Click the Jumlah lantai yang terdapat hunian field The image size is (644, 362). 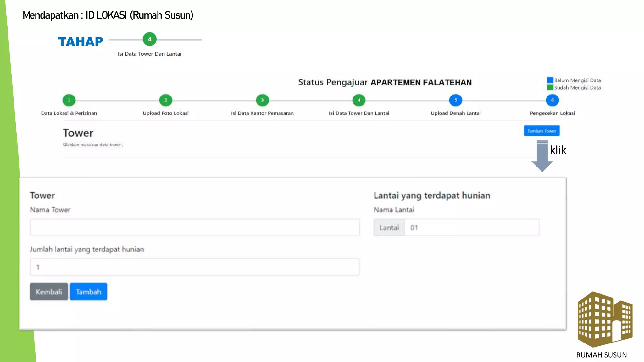pyautogui.click(x=195, y=267)
